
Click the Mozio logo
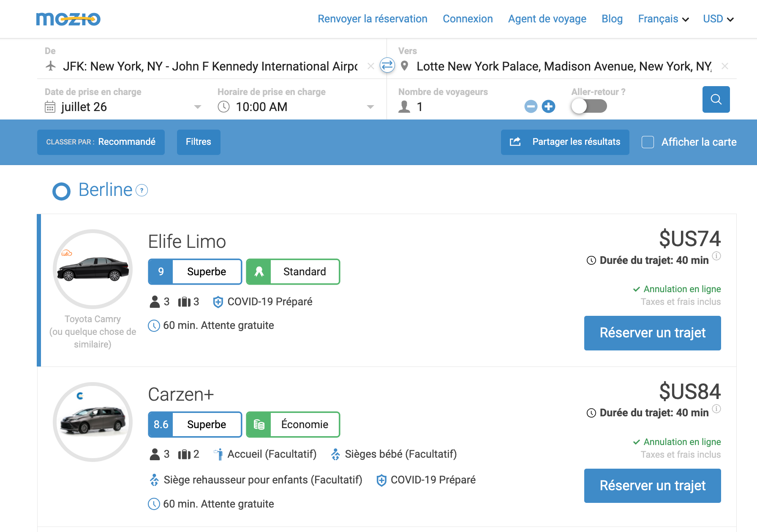(x=68, y=19)
